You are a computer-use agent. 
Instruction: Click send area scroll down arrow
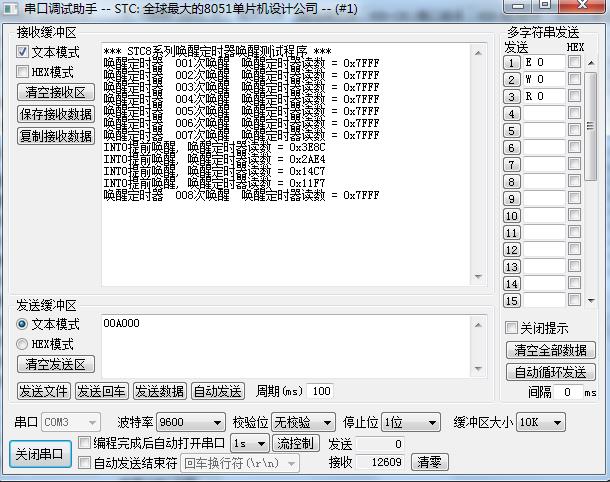click(478, 368)
